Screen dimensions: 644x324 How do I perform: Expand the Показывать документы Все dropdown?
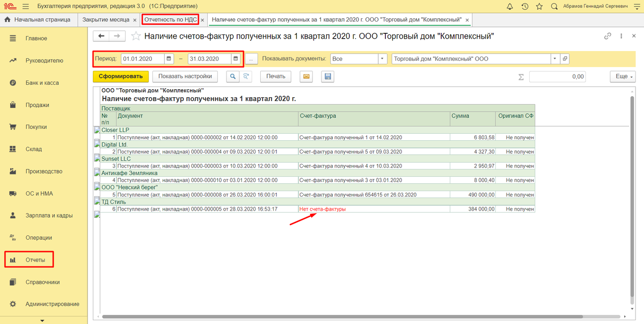383,59
